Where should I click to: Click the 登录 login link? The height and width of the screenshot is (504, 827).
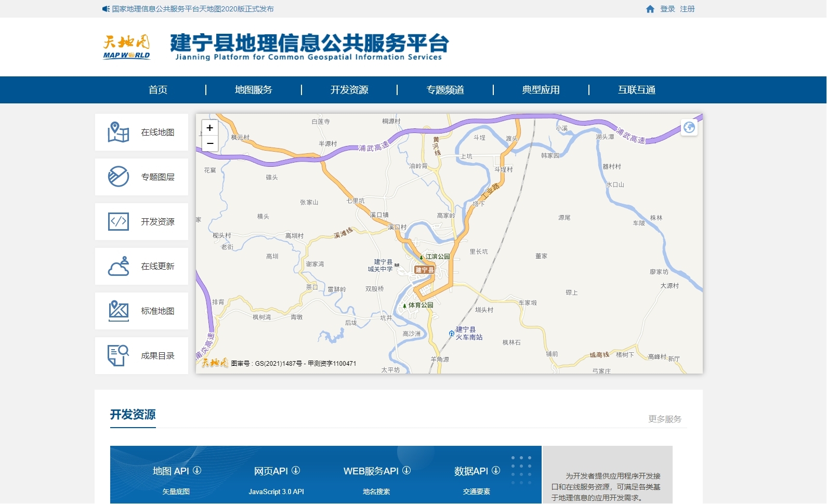(x=667, y=9)
